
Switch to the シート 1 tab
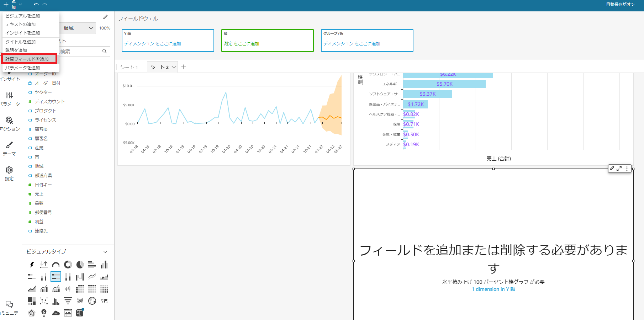129,67
